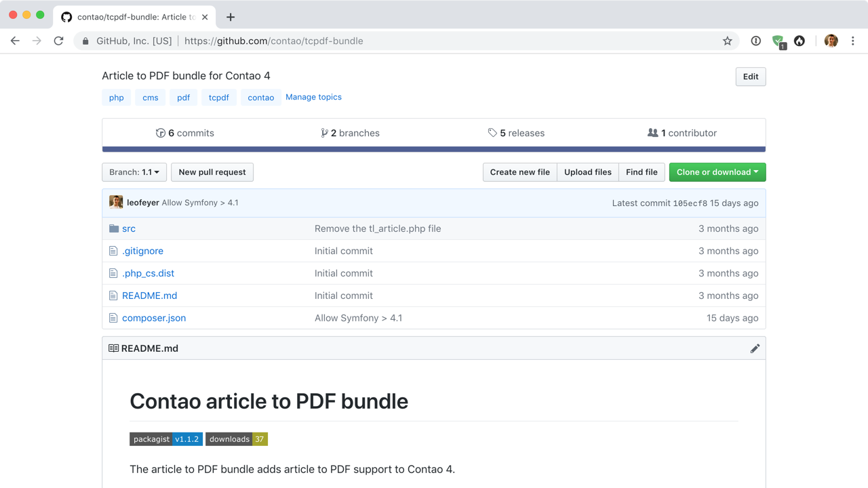Click the packagist v1.1.2 badge

coord(166,439)
